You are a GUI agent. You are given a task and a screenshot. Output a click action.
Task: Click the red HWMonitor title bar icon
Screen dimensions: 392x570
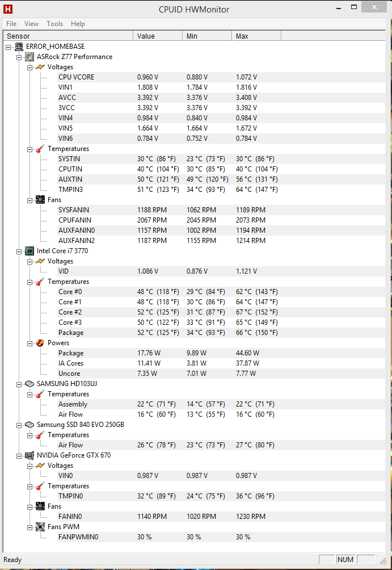click(7, 9)
